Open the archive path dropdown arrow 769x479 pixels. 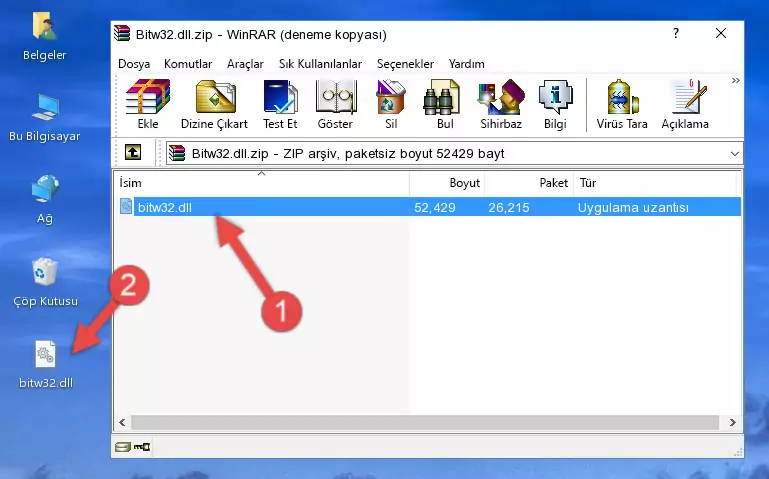734,153
